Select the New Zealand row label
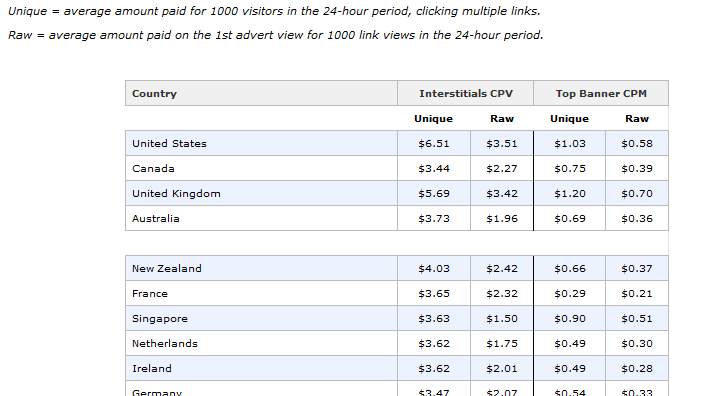Screen dimensions: 714x396 261,269
